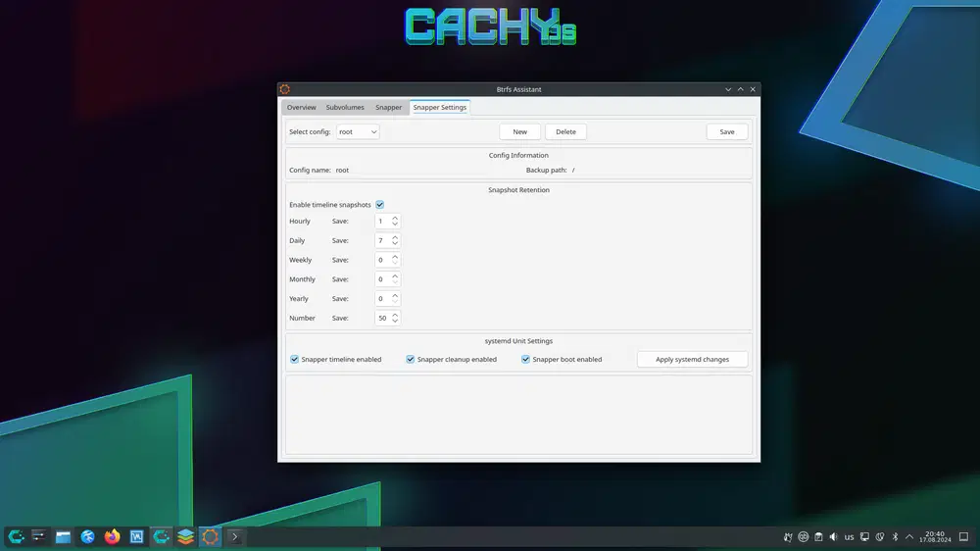Increase the Yearly save count
This screenshot has height=551, width=980.
[x=395, y=296]
